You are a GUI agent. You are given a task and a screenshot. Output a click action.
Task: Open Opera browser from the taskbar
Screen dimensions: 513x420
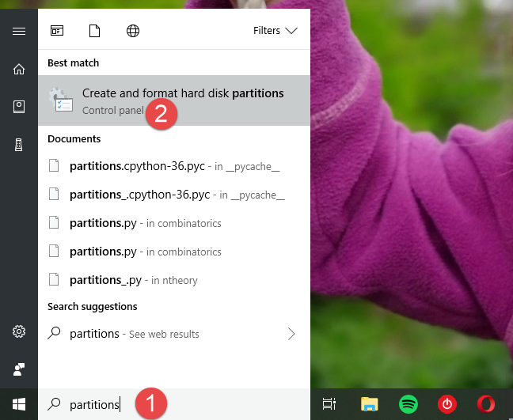(x=486, y=404)
